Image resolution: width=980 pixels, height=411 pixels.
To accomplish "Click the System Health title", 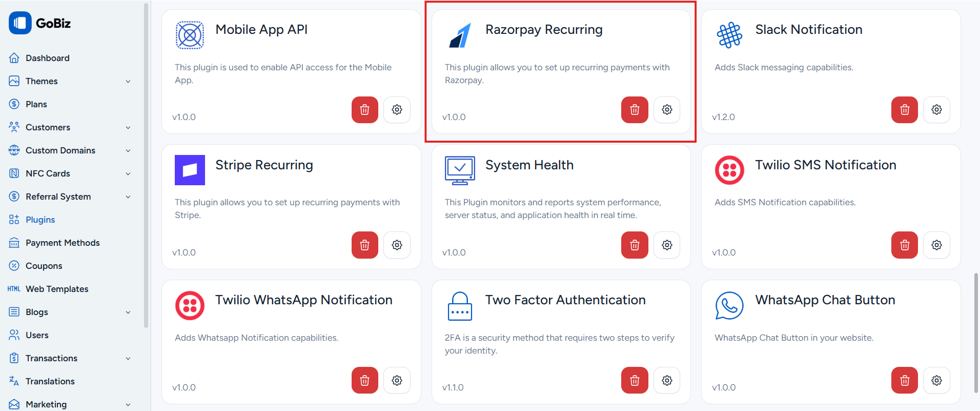I will pyautogui.click(x=529, y=165).
